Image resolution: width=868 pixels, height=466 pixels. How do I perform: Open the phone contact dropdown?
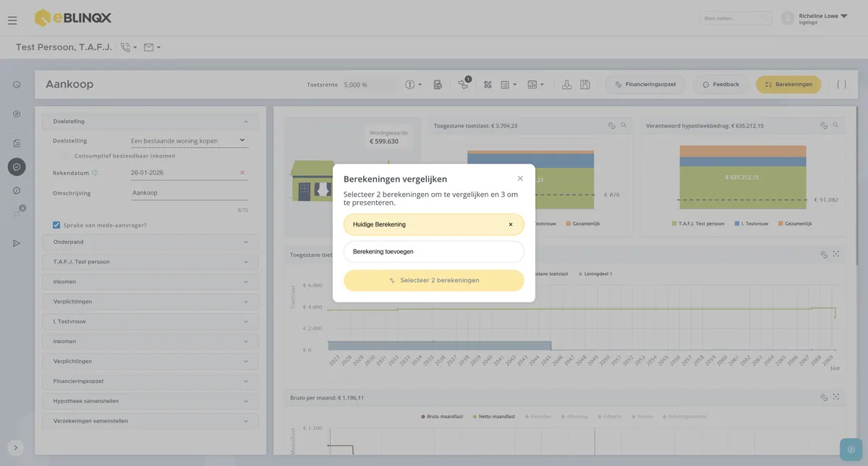(129, 48)
